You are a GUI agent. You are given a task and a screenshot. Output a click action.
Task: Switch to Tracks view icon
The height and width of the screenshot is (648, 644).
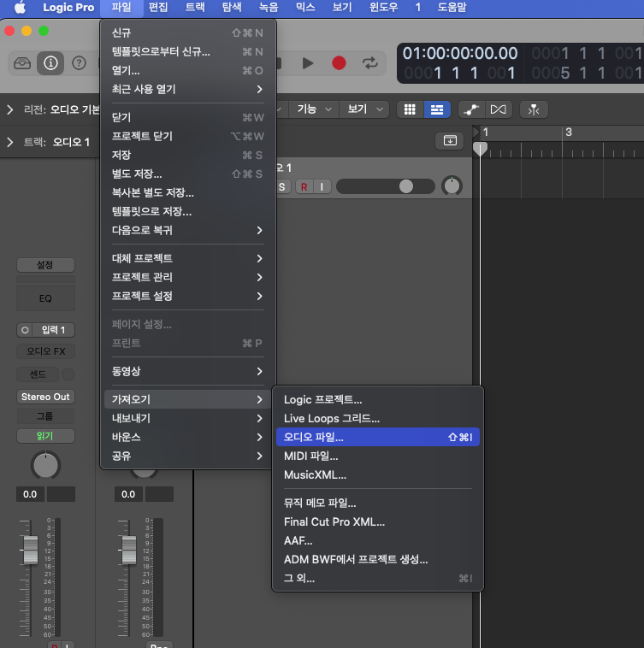[437, 109]
